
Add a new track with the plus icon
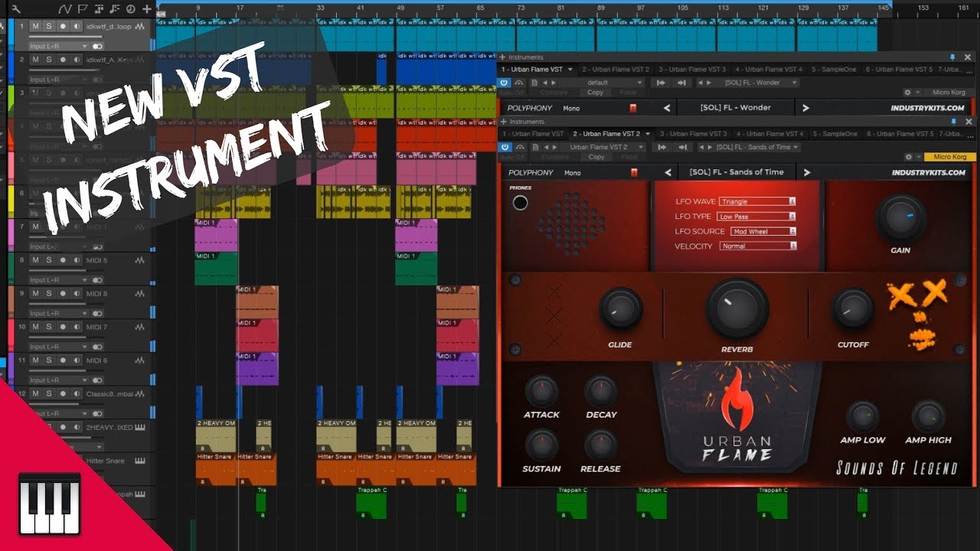(146, 9)
